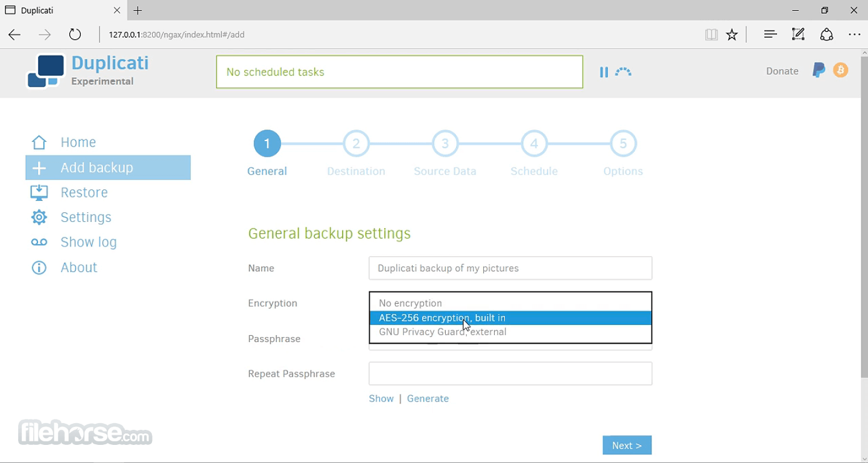Select AES-256 encryption, built in

coord(510,318)
